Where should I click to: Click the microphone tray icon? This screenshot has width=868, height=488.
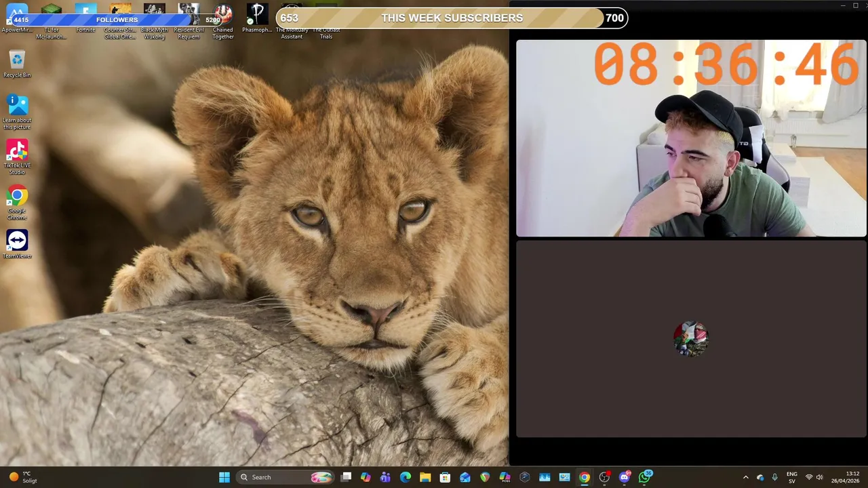coord(774,477)
